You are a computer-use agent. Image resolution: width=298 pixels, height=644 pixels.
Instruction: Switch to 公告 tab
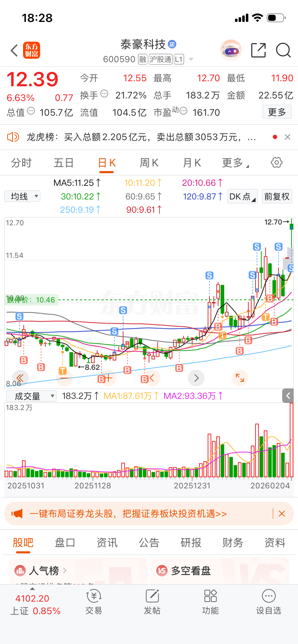pos(149,543)
